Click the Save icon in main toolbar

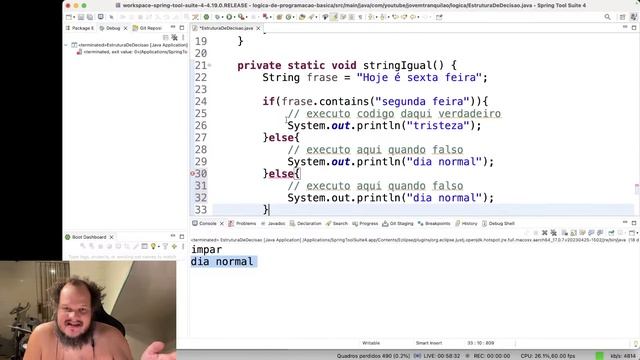tap(81, 17)
